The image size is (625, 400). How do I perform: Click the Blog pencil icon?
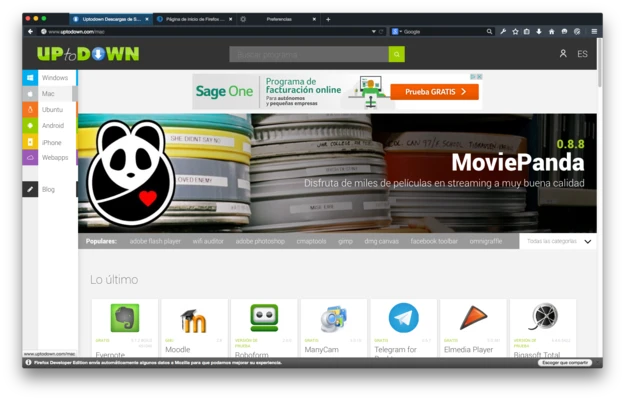click(x=30, y=189)
